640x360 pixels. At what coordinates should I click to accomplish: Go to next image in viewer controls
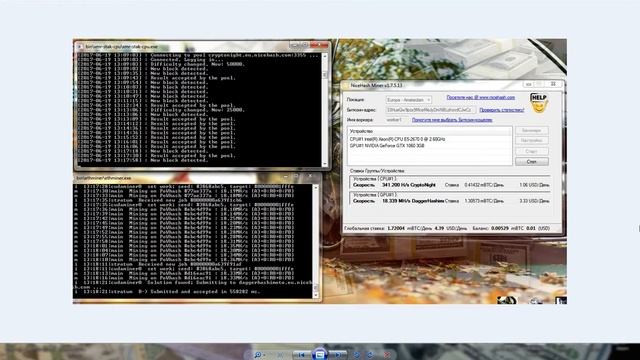pos(338,355)
